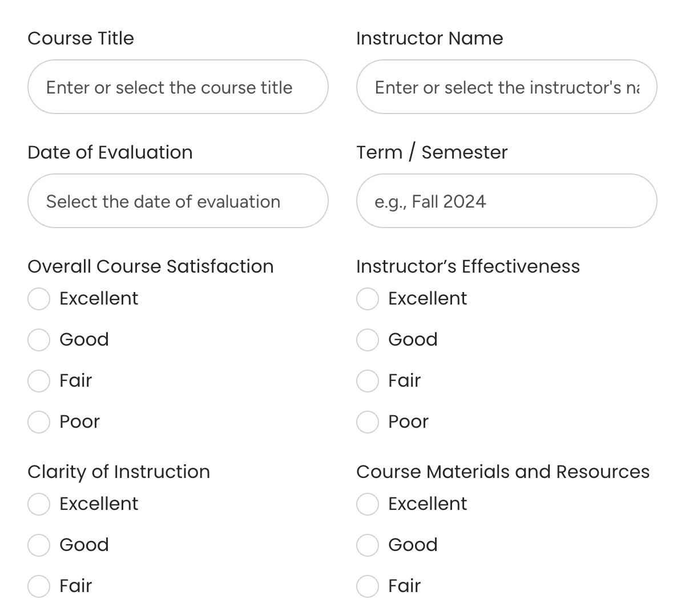Open the Date of Evaluation picker

(178, 201)
